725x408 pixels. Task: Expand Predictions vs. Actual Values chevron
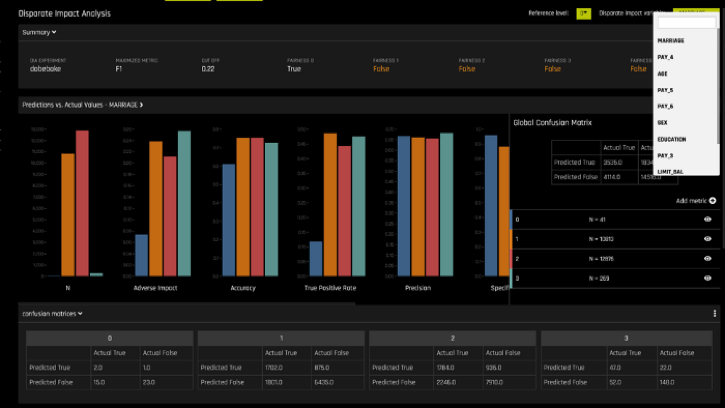pyautogui.click(x=141, y=104)
